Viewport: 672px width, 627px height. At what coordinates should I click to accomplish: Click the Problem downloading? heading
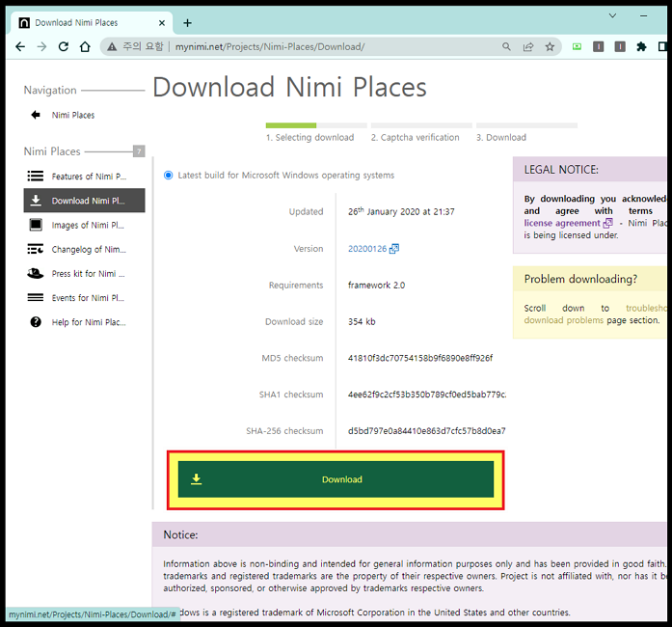[x=580, y=279]
